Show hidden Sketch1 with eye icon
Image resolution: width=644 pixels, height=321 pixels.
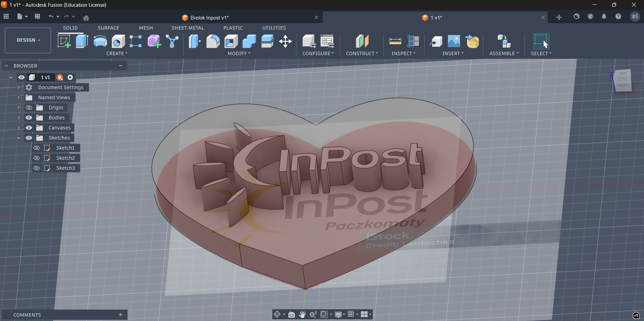[x=37, y=148]
